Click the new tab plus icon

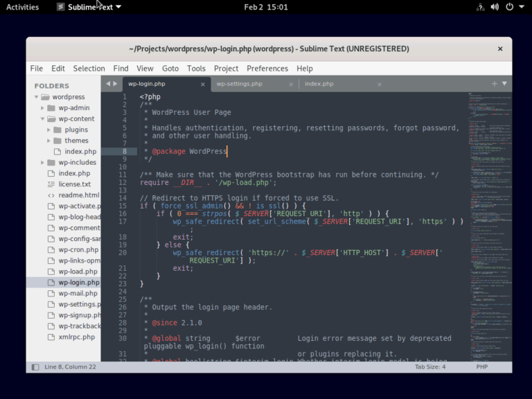pos(494,83)
